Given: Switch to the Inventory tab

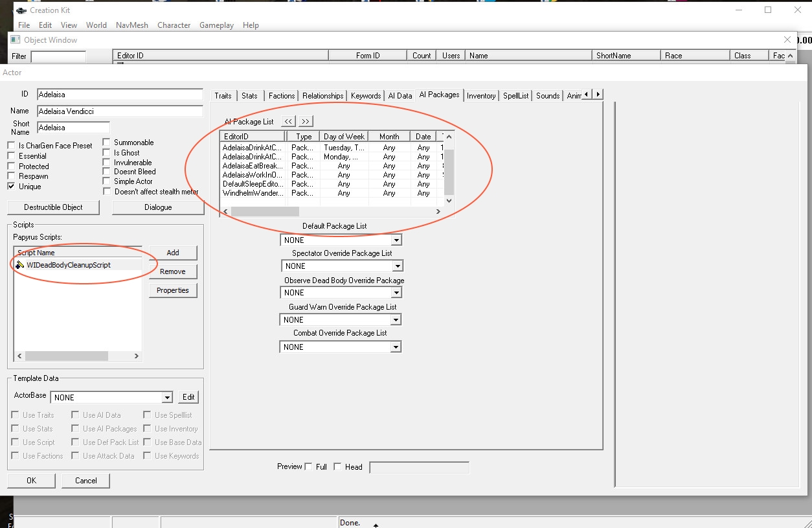Looking at the screenshot, I should click(x=481, y=95).
